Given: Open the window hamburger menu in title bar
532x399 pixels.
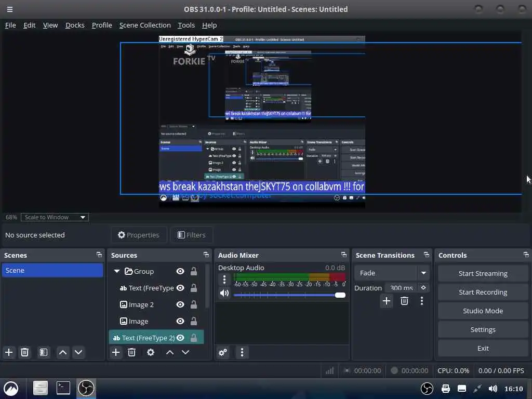Looking at the screenshot, I should tap(10, 9).
